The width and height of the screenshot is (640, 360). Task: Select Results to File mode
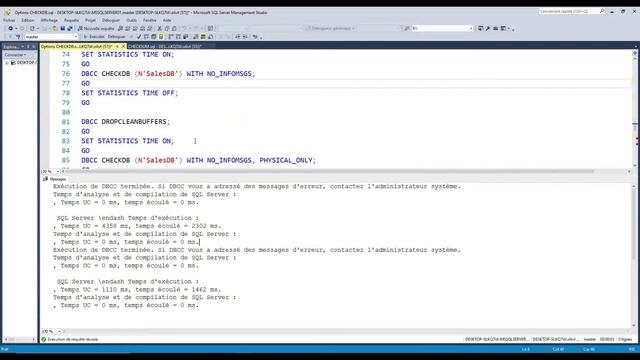pos(210,37)
